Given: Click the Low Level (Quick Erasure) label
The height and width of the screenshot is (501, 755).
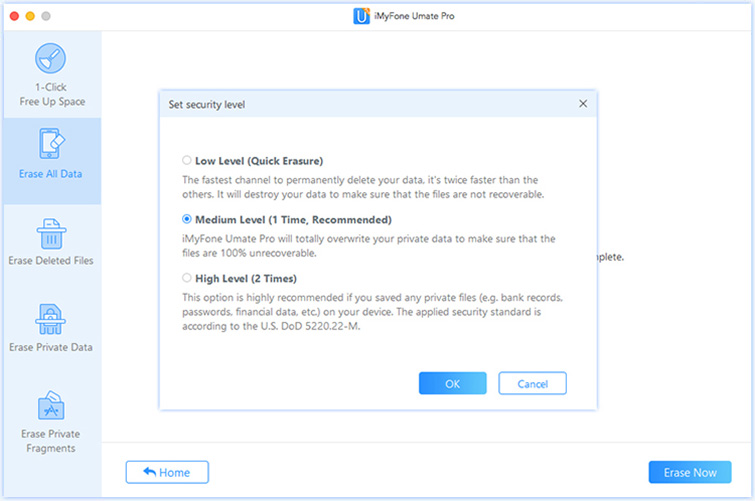Looking at the screenshot, I should click(x=259, y=161).
